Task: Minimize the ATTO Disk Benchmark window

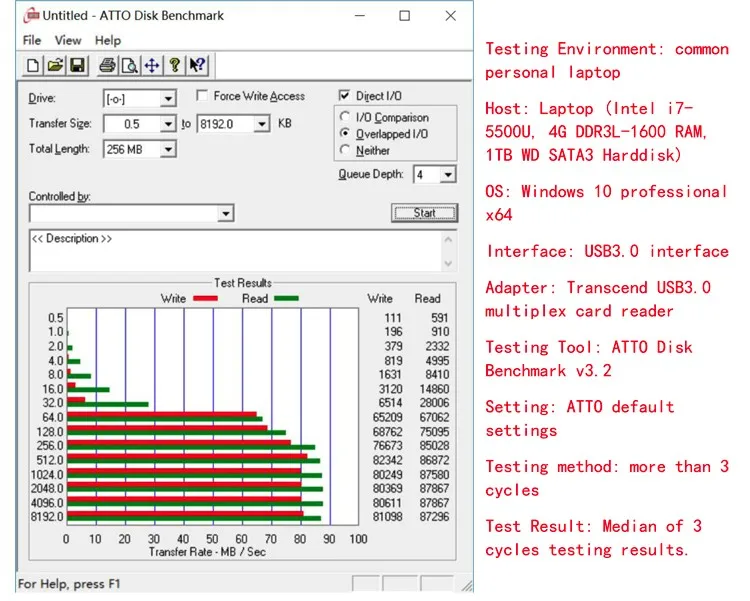Action: click(360, 16)
